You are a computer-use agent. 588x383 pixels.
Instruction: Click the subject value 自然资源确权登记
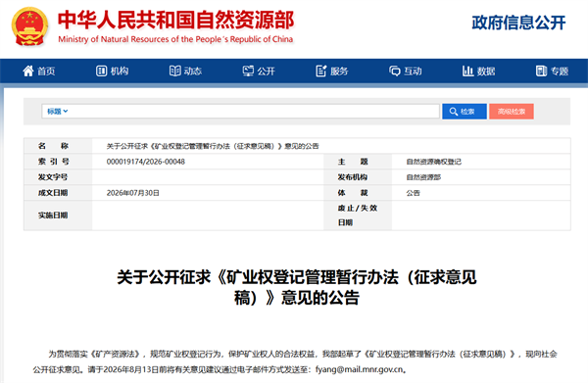click(433, 162)
